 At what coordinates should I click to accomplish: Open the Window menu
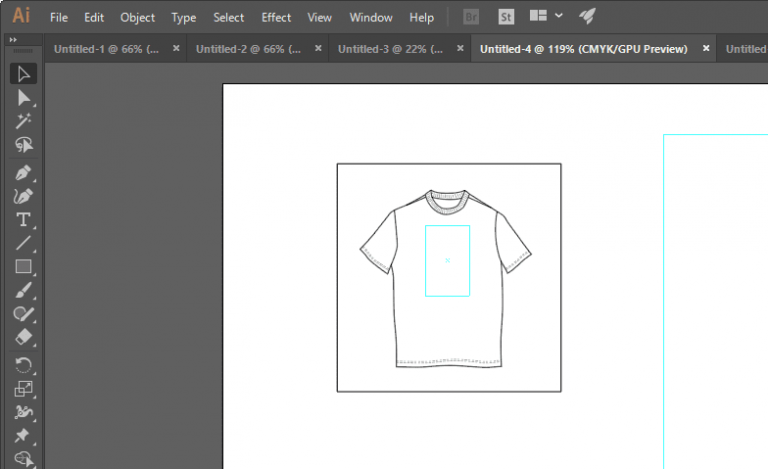371,18
